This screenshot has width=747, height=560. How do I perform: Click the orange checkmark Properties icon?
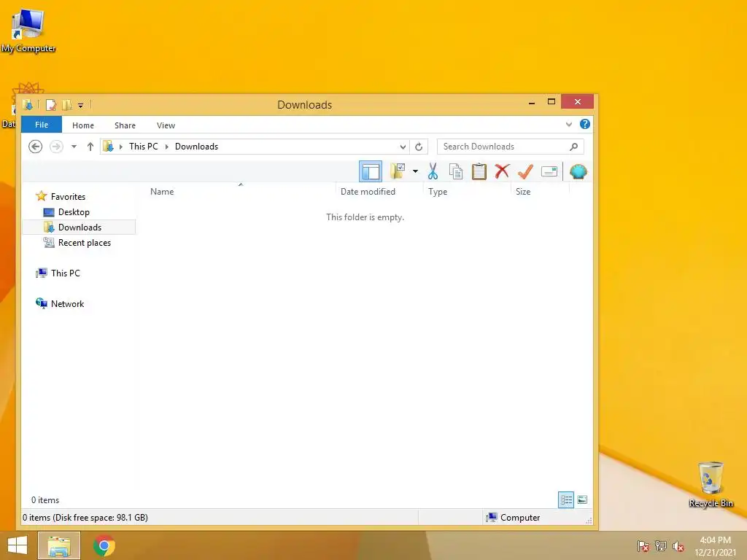525,171
